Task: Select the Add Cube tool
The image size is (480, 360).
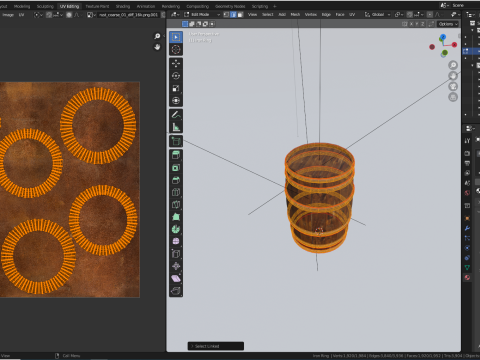Action: tap(176, 141)
